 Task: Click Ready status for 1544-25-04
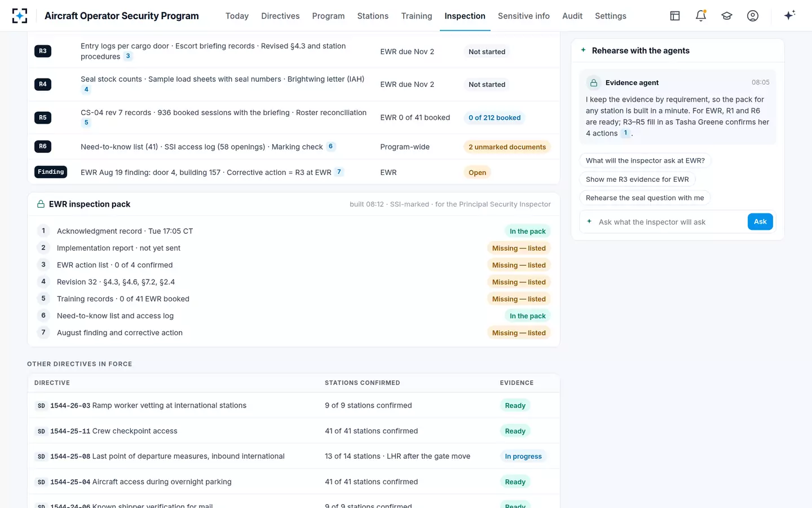(515, 482)
